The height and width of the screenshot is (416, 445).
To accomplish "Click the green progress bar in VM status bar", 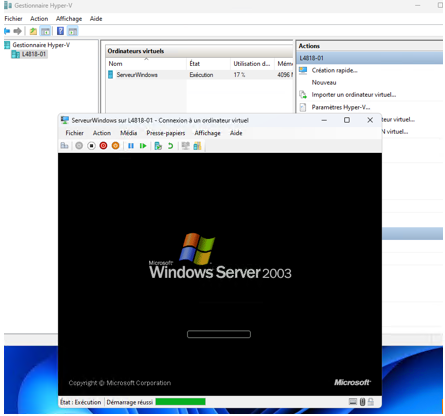I will 180,402.
